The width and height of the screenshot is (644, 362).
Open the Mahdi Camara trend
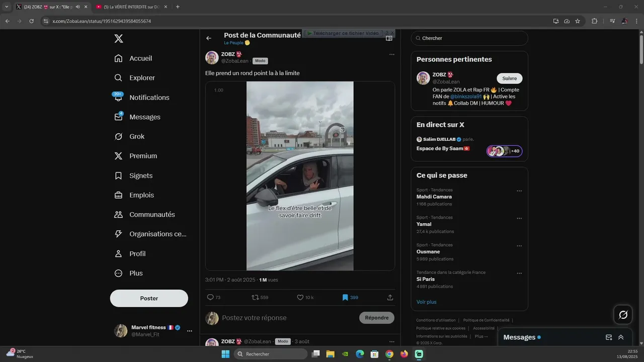pyautogui.click(x=434, y=197)
